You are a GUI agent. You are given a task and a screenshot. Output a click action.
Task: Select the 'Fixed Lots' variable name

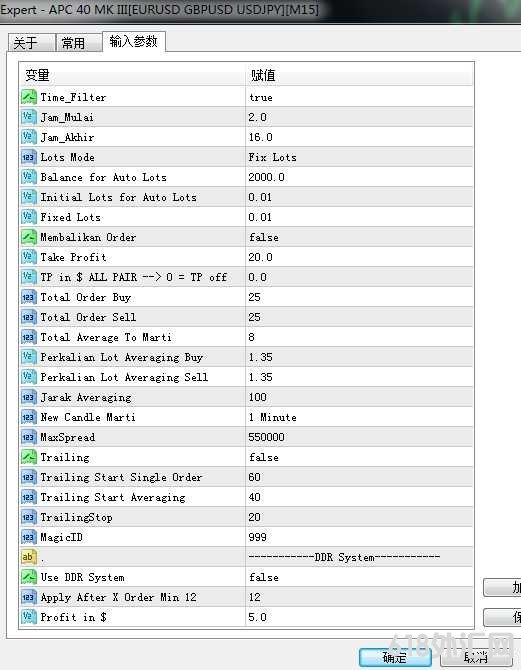71,217
